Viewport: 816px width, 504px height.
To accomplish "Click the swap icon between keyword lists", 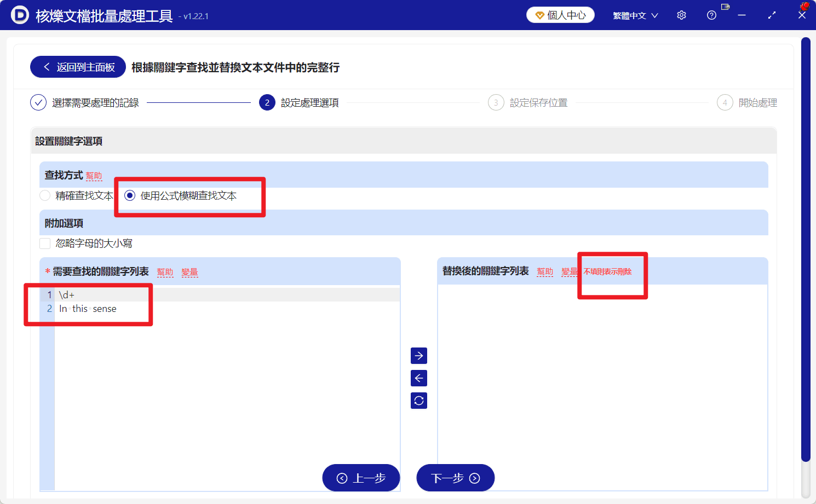I will point(418,400).
